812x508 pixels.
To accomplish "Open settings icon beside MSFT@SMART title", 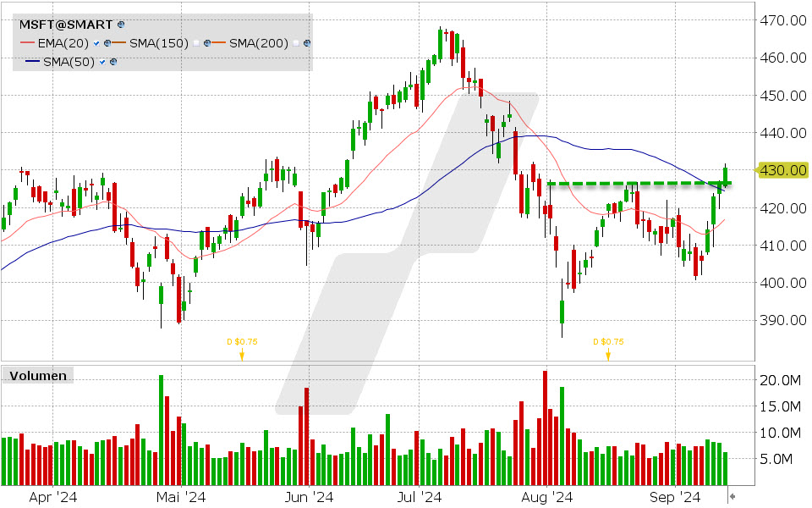I will [x=121, y=25].
